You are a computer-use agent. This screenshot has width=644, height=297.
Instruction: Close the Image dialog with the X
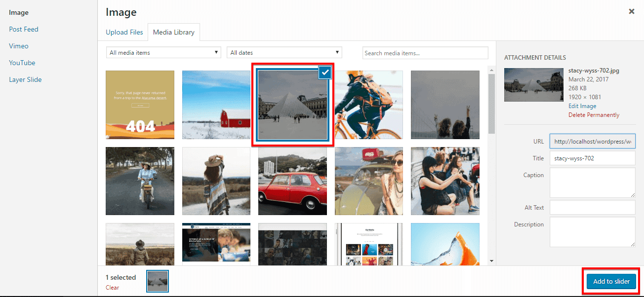coord(631,11)
